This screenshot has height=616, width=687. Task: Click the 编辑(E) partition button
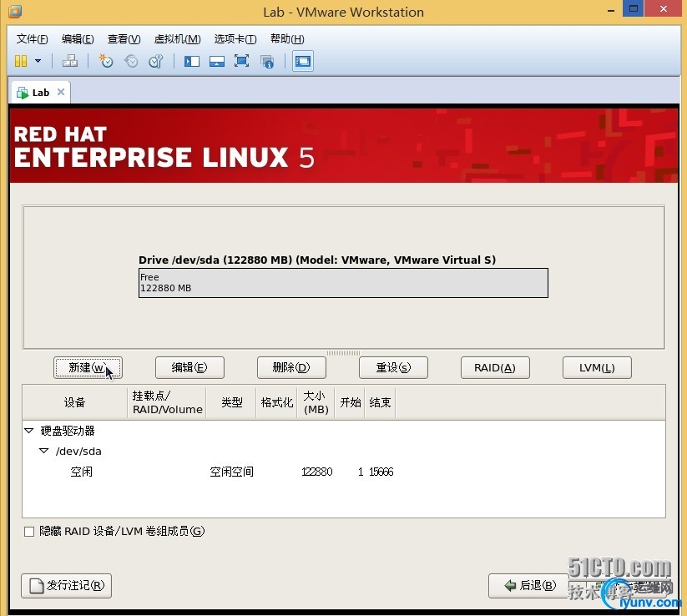pos(189,367)
